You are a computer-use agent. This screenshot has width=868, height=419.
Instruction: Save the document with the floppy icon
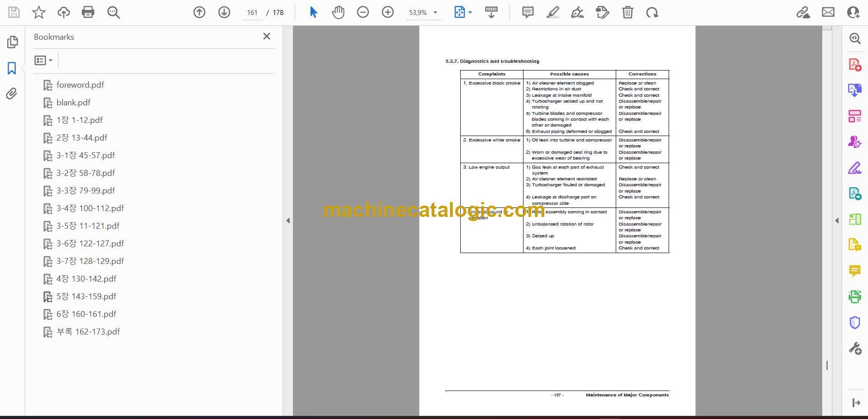(14, 12)
